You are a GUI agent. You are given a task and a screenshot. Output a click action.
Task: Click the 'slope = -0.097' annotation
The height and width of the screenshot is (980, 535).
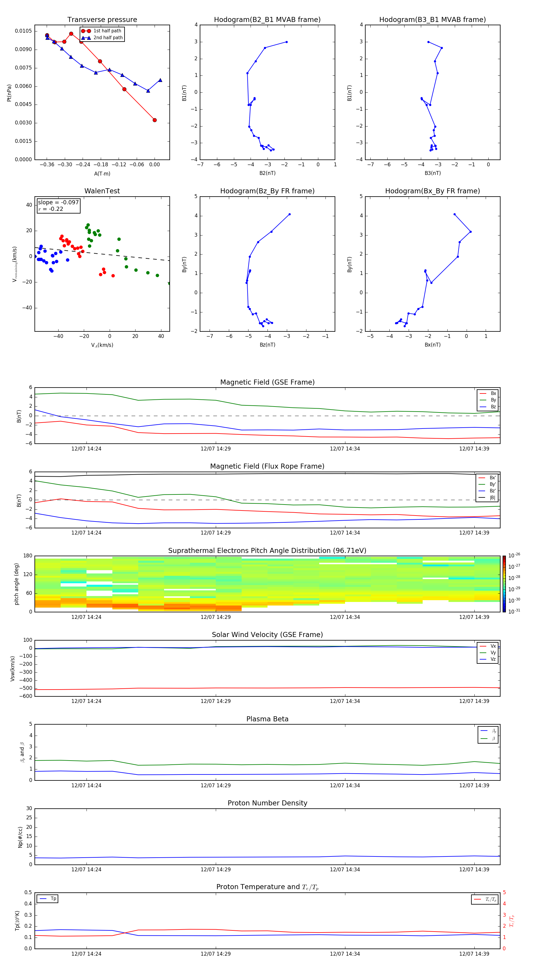pyautogui.click(x=58, y=203)
